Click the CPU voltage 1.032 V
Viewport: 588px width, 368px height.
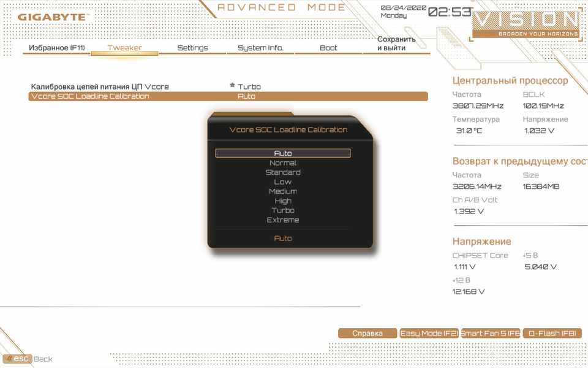(539, 131)
